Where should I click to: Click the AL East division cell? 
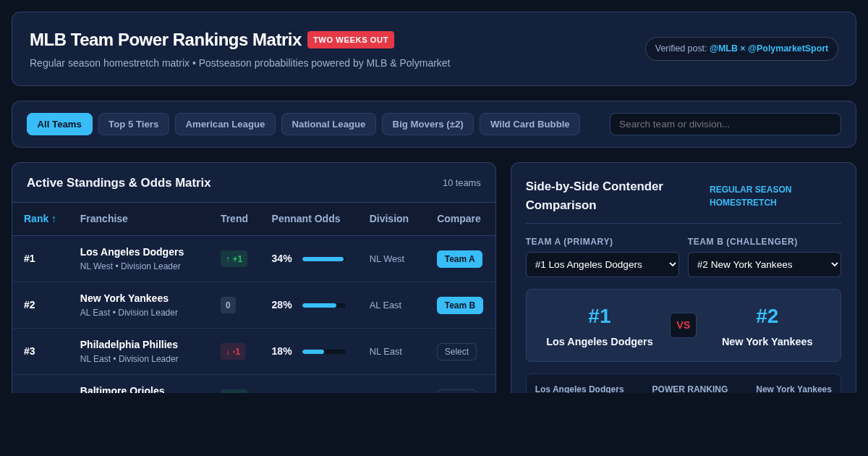point(386,305)
